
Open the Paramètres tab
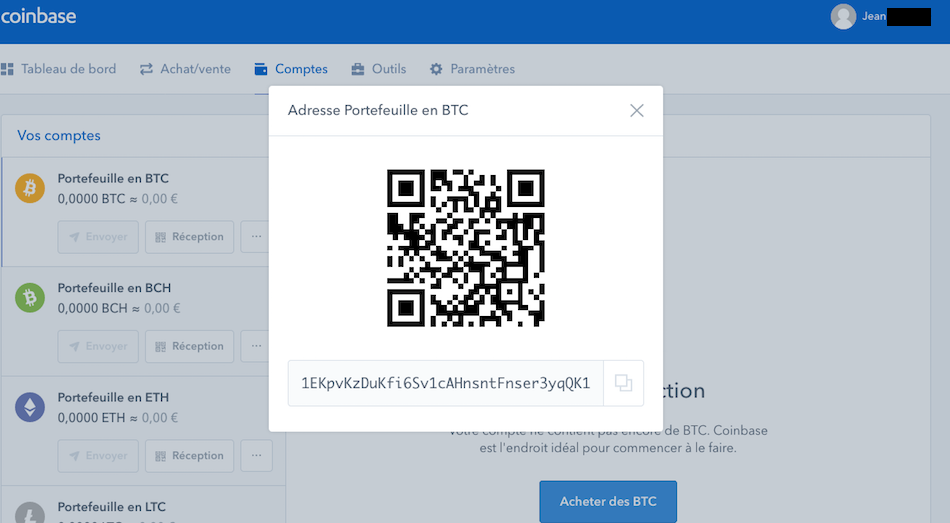pyautogui.click(x=472, y=69)
